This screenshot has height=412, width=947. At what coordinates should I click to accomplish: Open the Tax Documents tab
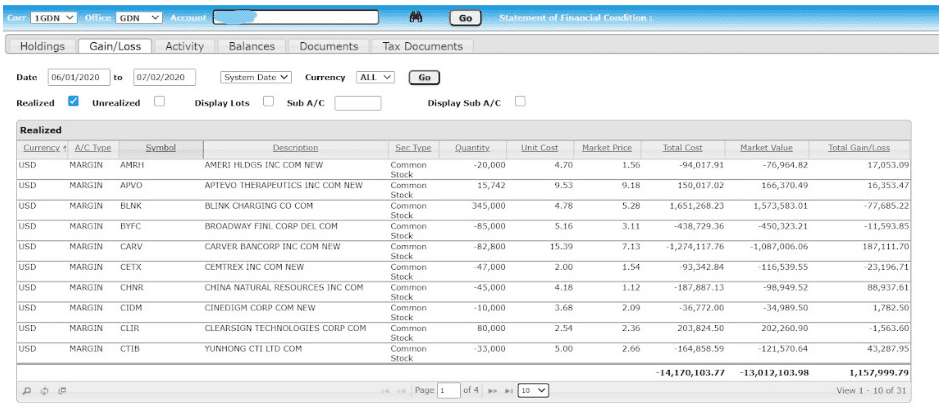(422, 46)
